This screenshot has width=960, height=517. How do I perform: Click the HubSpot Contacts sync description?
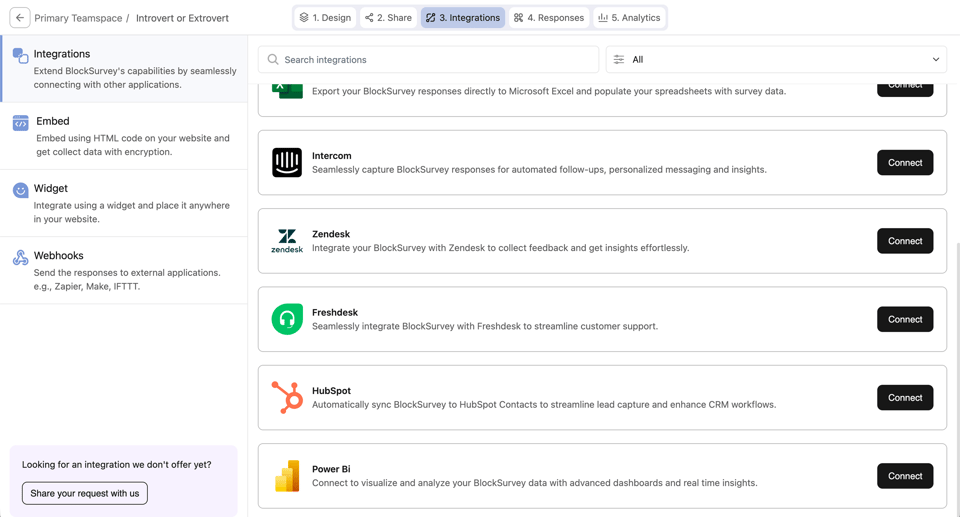544,404
